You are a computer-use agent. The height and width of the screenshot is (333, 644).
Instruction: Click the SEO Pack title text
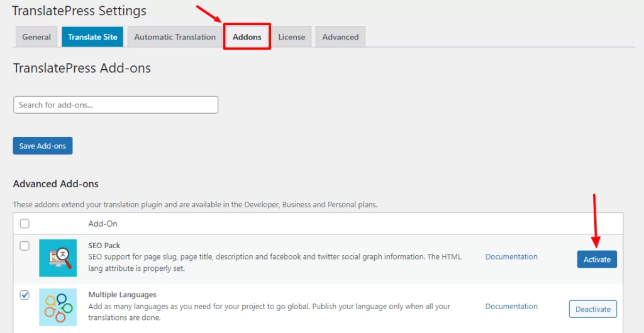click(x=104, y=246)
